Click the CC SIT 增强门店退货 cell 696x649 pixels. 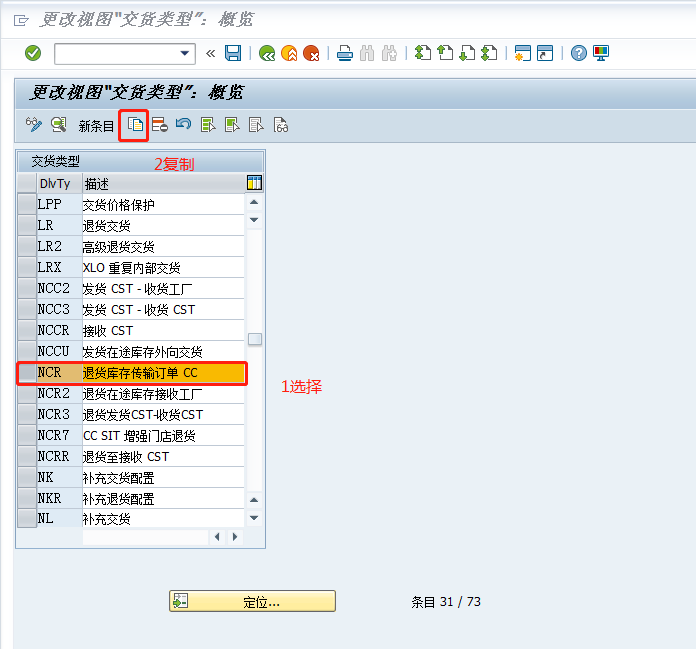163,435
